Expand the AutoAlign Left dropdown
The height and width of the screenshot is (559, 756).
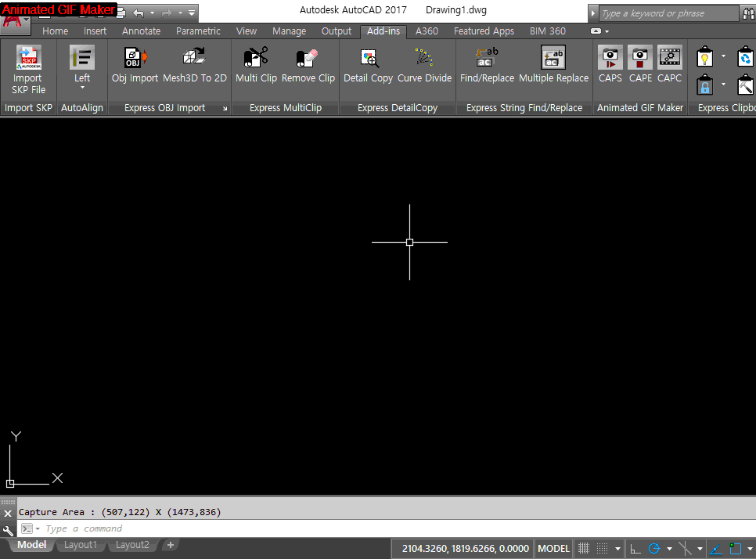(82, 88)
